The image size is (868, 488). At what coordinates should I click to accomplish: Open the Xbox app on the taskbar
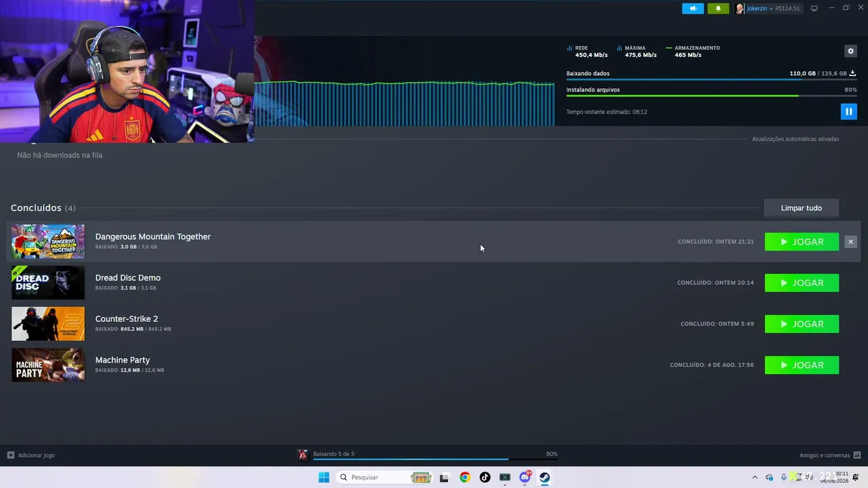pos(505,477)
